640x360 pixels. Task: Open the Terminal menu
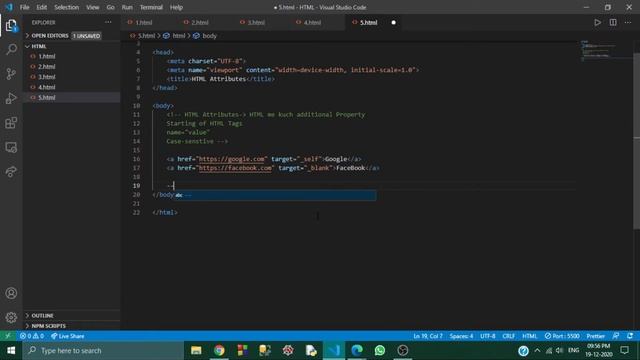(151, 7)
